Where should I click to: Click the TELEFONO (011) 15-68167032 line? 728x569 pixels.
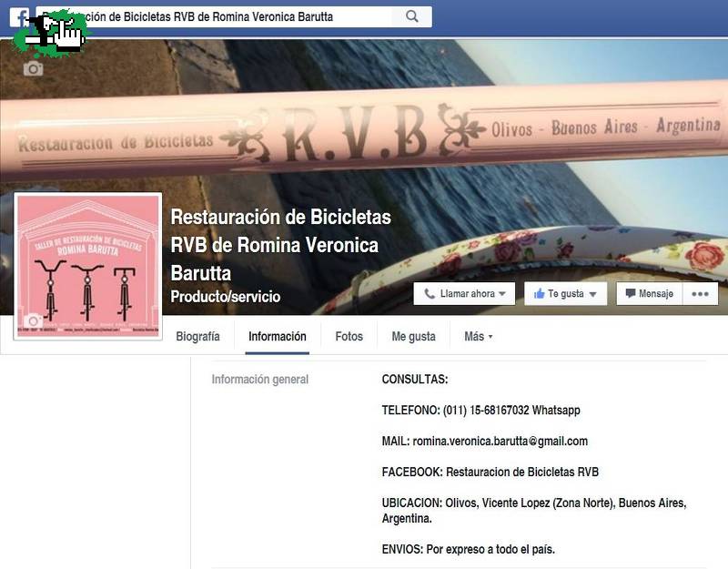(481, 411)
